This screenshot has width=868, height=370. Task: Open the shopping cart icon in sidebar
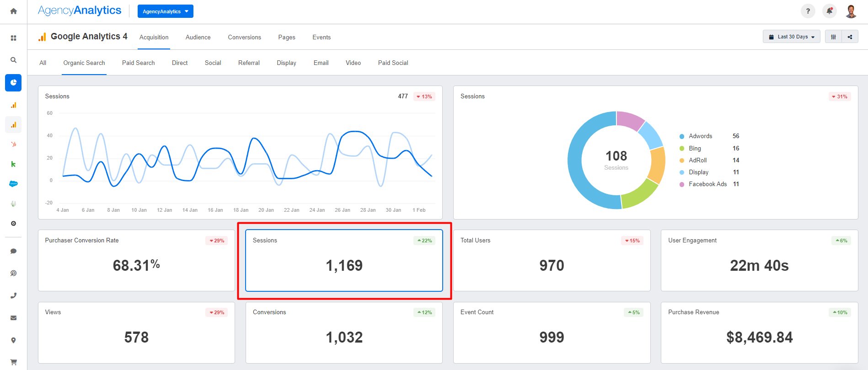click(13, 362)
